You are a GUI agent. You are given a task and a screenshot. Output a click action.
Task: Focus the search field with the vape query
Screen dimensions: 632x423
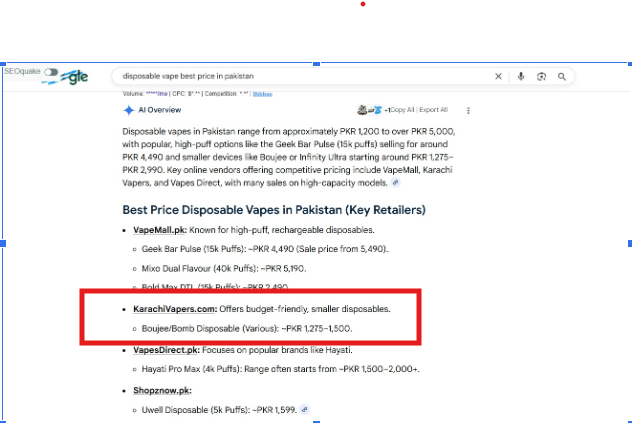[x=300, y=76]
